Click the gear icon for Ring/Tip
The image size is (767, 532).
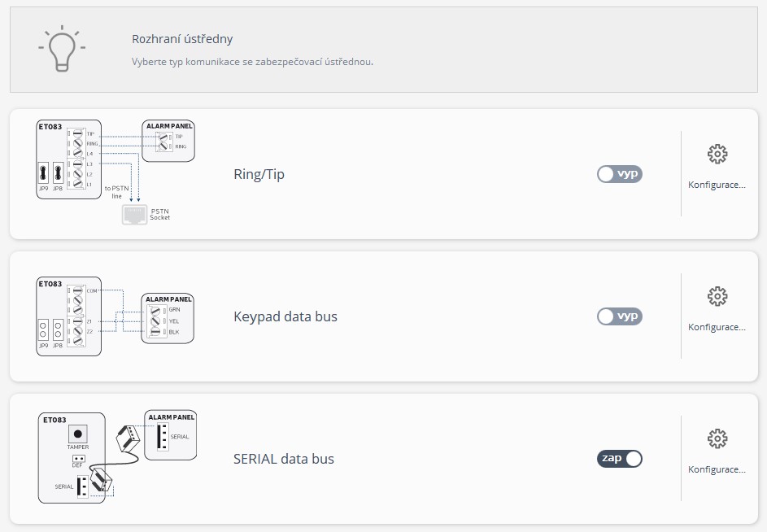[717, 154]
